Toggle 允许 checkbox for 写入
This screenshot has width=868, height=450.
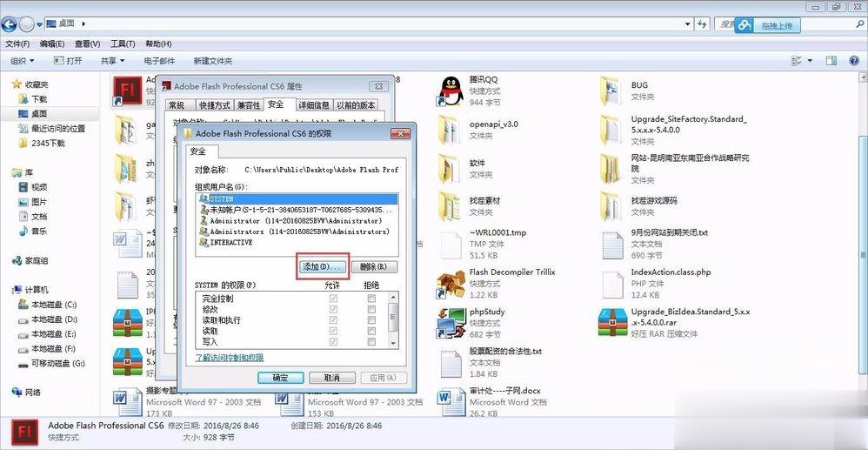pos(333,341)
